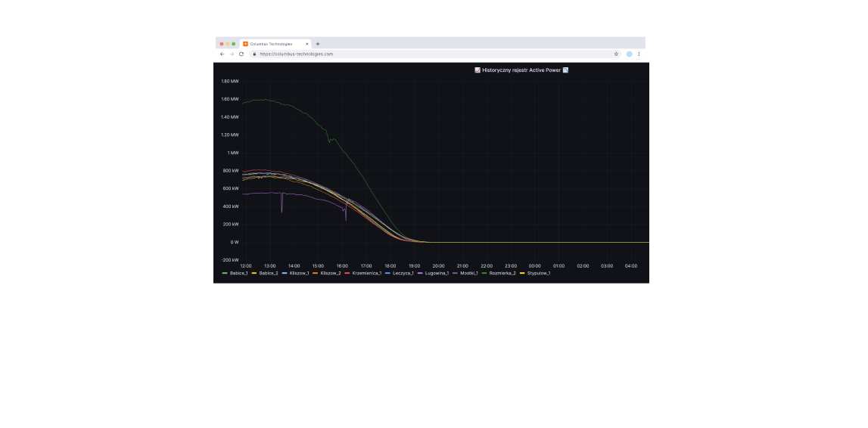Open the Historyczny rejestr Active Power panel title
868x428 pixels.
pyautogui.click(x=521, y=70)
